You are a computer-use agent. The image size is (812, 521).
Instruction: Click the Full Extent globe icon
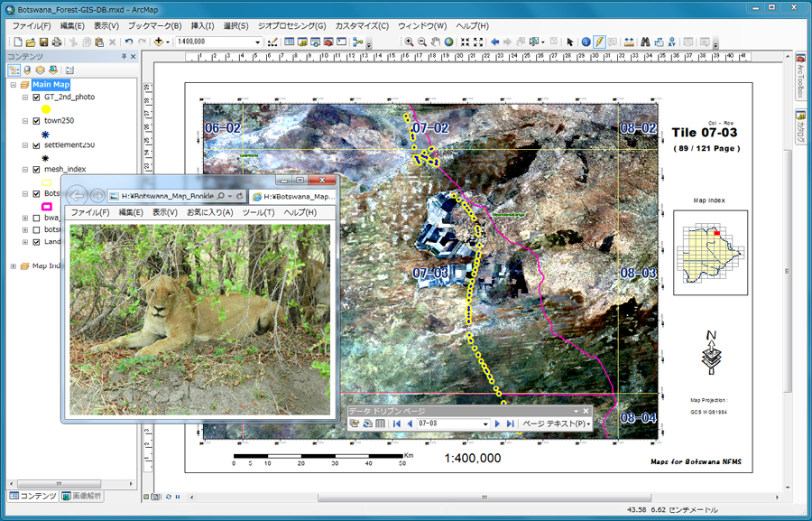(449, 42)
